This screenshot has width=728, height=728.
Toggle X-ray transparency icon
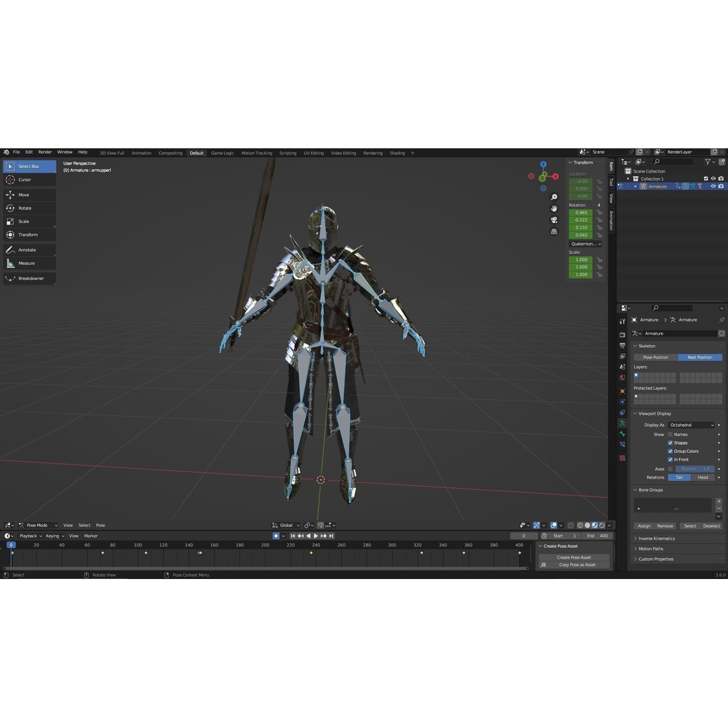tap(571, 525)
